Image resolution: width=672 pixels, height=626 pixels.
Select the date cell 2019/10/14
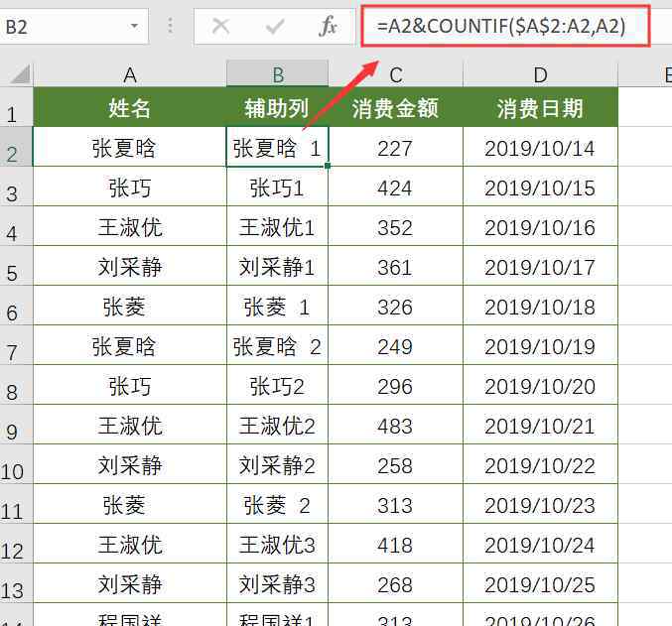coord(540,147)
